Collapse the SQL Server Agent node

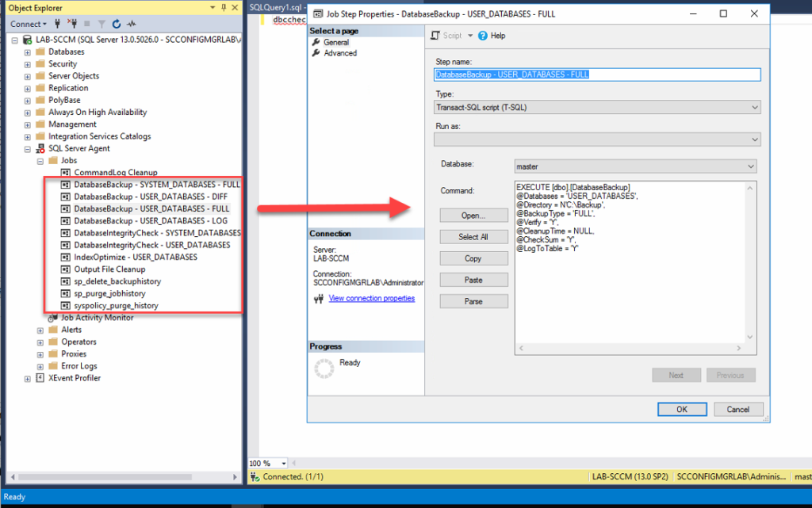point(28,149)
